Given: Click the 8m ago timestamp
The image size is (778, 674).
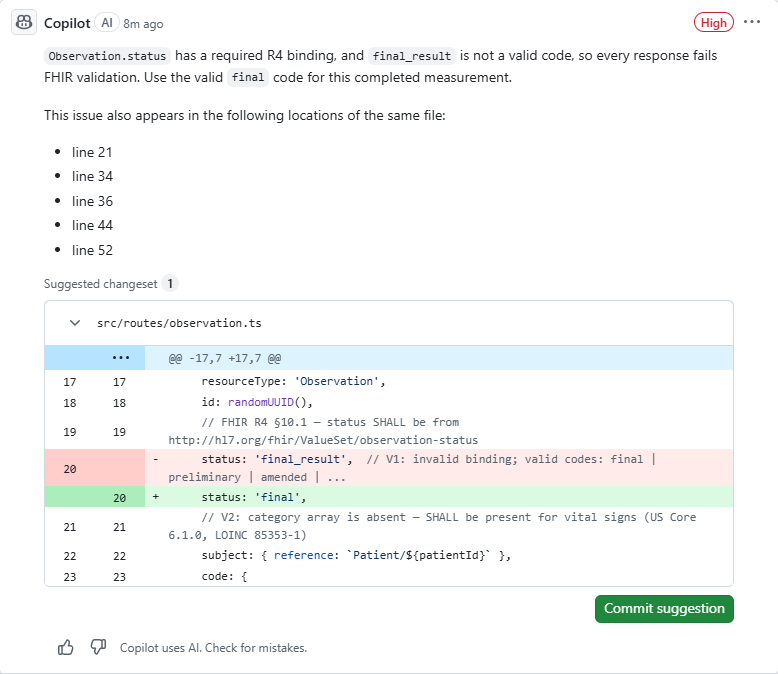Looking at the screenshot, I should (x=143, y=24).
